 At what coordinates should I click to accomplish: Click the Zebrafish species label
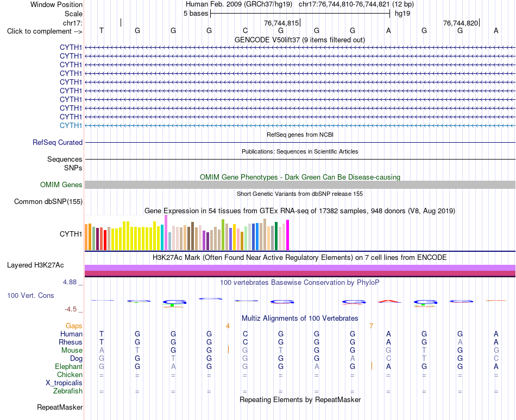[68, 391]
